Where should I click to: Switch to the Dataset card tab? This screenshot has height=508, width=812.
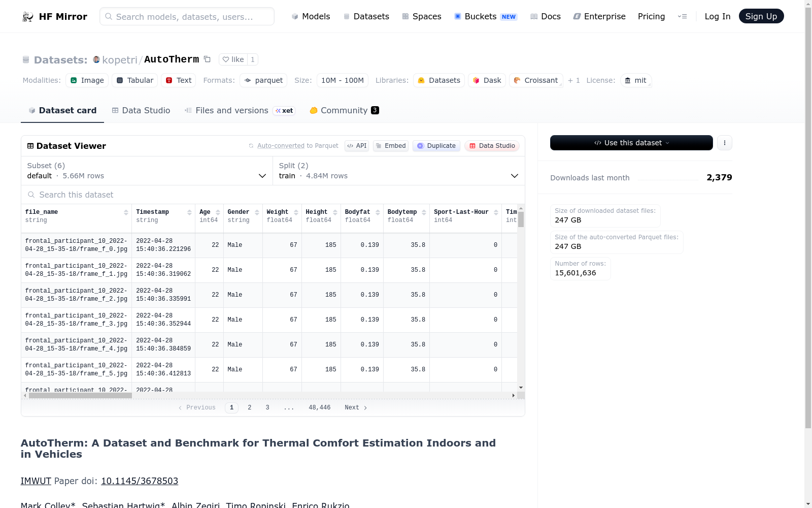[x=62, y=110]
